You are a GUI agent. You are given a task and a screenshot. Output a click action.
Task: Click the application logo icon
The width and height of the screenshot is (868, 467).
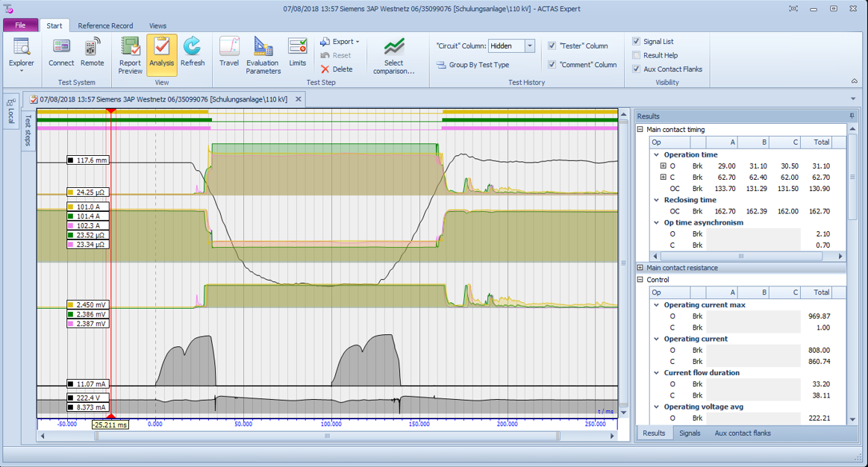pos(9,9)
